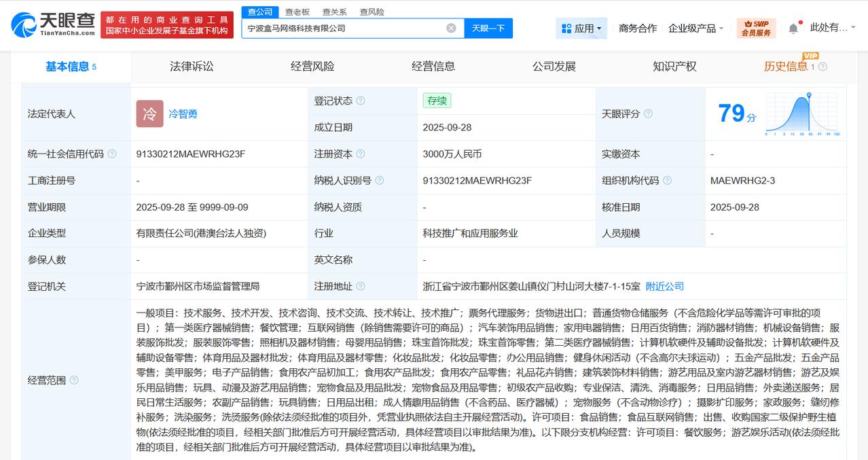868x460 pixels.
Task: Switch to the 知识产权 tab
Action: click(674, 67)
